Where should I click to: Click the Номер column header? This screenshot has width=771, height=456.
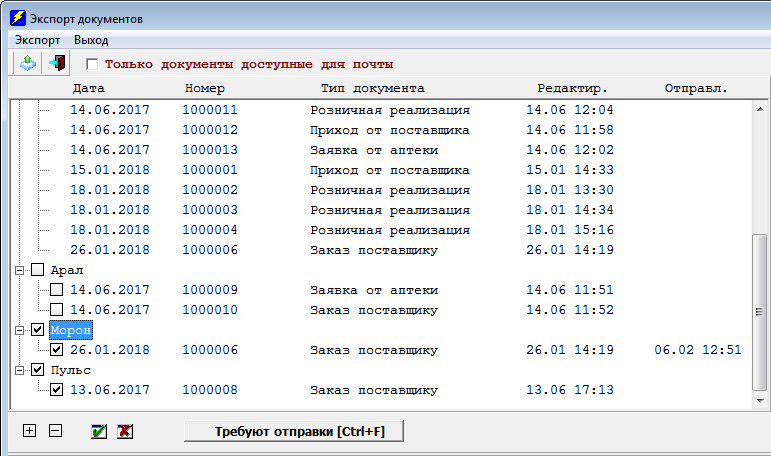click(205, 89)
